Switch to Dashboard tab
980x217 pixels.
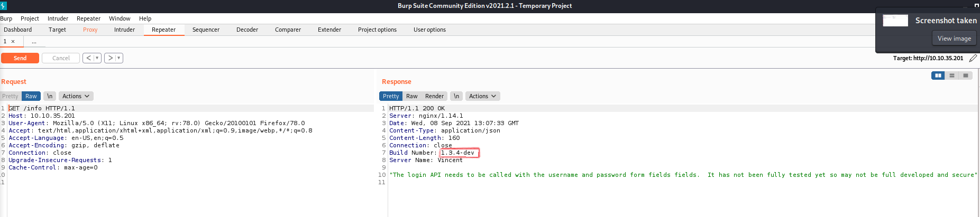point(18,30)
